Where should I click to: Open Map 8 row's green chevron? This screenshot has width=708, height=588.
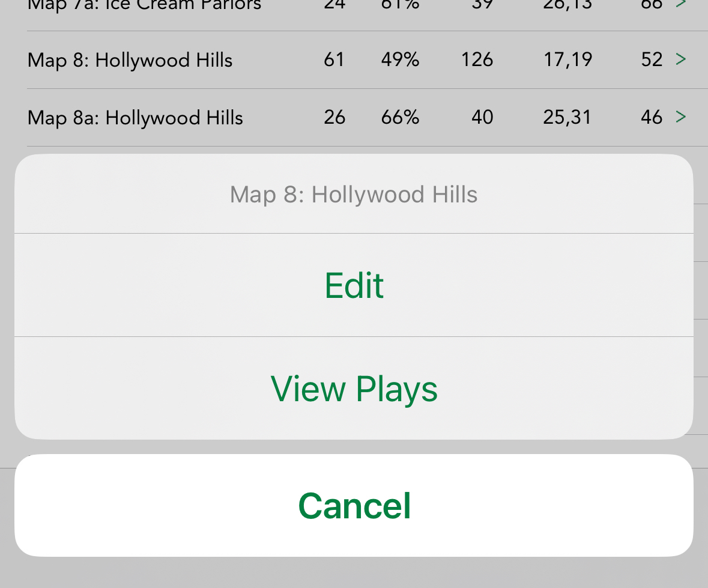click(680, 59)
